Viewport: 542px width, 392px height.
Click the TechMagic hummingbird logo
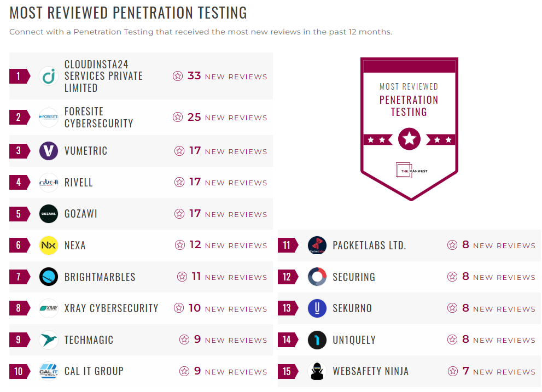(x=48, y=340)
